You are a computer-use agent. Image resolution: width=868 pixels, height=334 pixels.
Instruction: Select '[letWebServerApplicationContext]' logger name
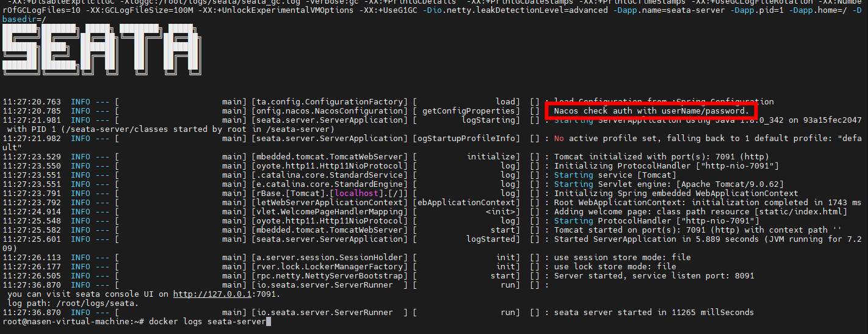point(329,203)
